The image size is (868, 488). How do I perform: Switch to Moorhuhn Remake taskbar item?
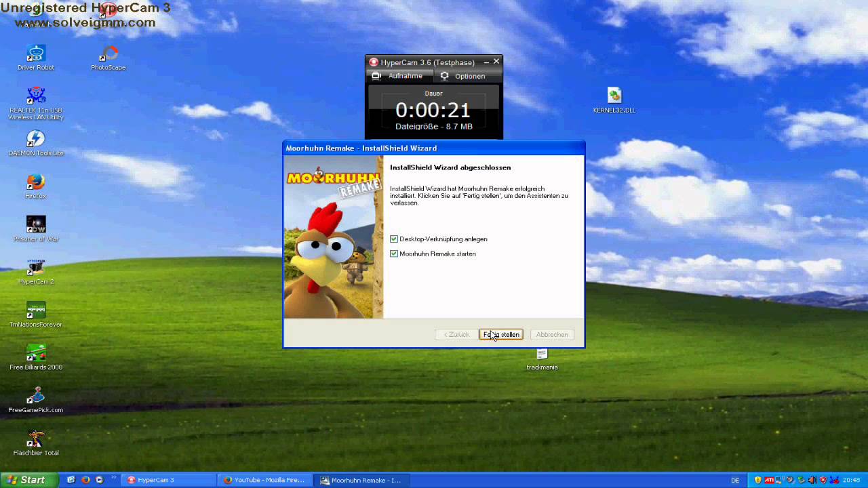[x=362, y=480]
